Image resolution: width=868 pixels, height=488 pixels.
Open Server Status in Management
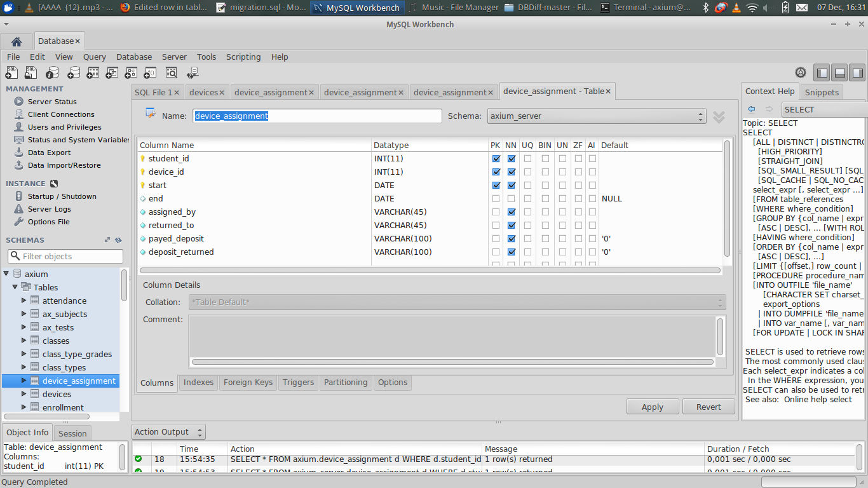point(52,102)
